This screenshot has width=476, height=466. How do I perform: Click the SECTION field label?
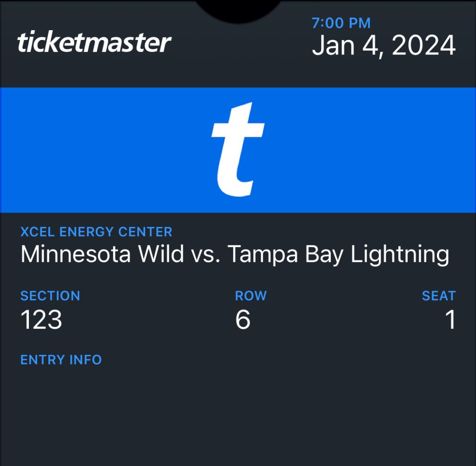click(50, 296)
